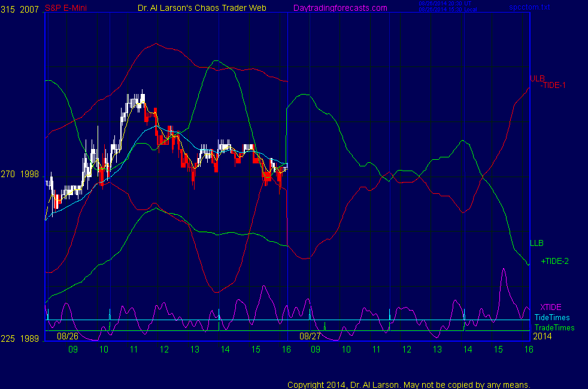The image size is (588, 389).
Task: Click the yellow '2014' year label
Action: 542,336
